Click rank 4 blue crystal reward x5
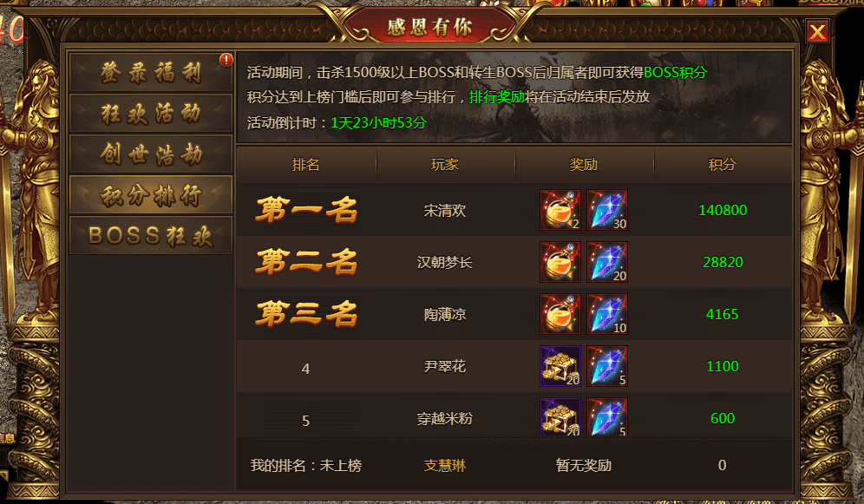 [607, 366]
